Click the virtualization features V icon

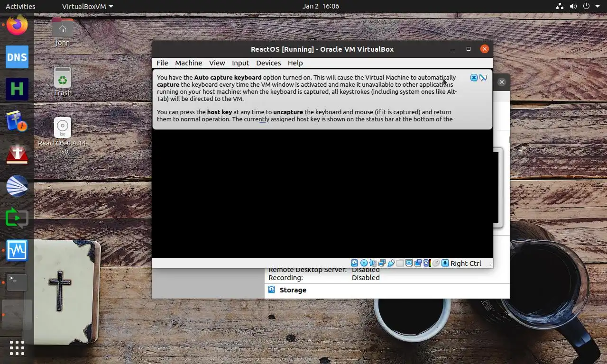(427, 263)
